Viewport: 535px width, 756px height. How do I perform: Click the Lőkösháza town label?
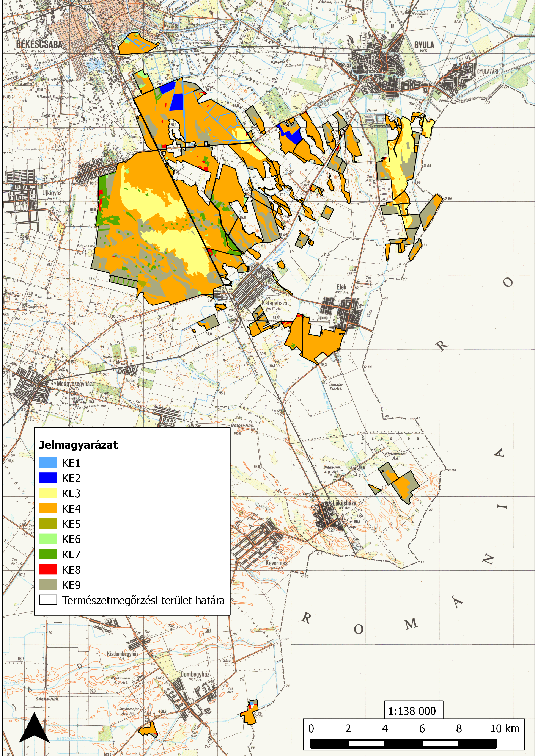coord(344,503)
